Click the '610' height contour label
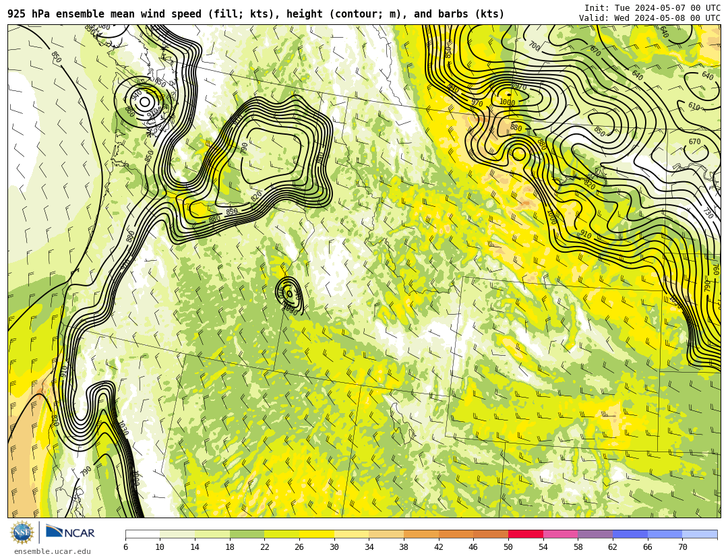 (x=694, y=106)
